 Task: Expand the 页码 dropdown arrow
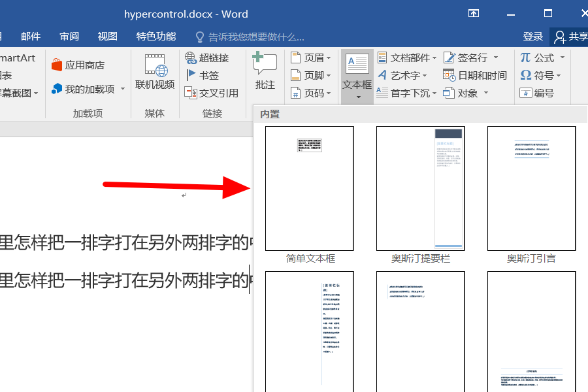(329, 93)
